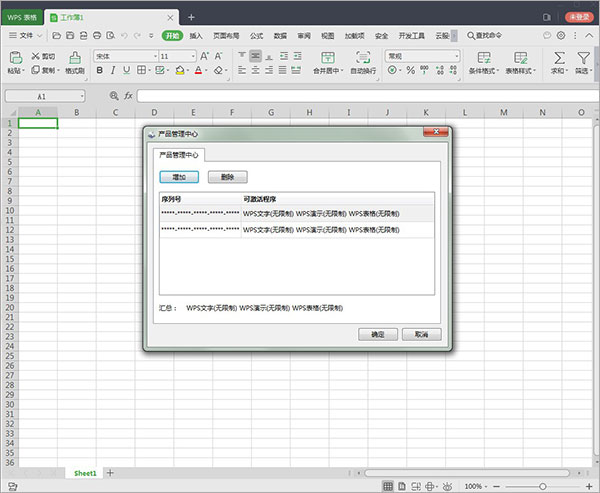Screen dimensions: 600x493
Task: Switch to the 插入 ribbon tab
Action: pos(196,36)
